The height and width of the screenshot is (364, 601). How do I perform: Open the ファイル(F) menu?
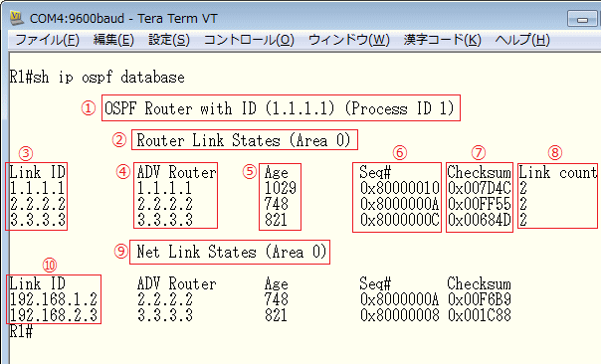[x=47, y=40]
